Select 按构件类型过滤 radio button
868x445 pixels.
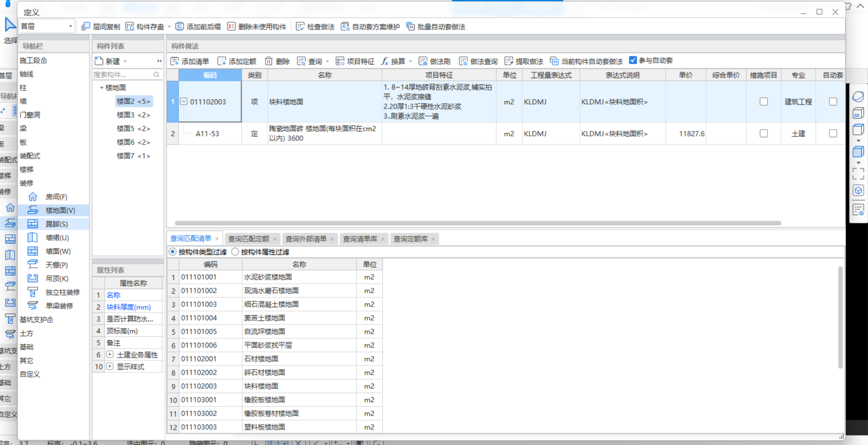coord(173,252)
